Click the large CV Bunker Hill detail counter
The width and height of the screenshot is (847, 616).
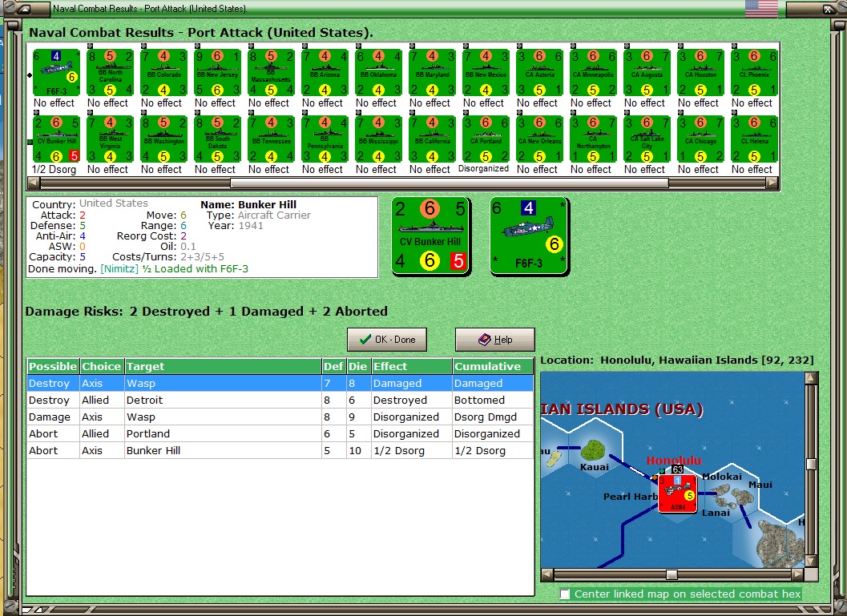430,236
